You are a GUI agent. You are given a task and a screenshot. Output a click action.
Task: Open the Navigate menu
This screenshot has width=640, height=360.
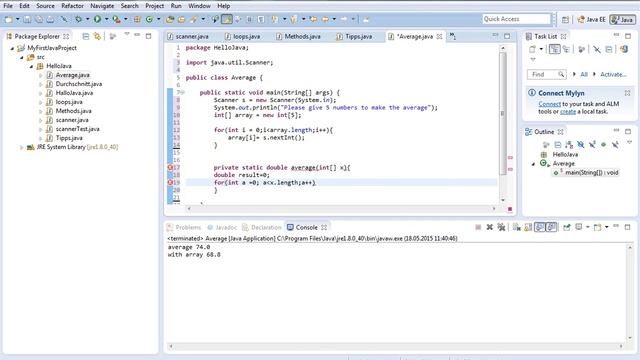pos(102,6)
